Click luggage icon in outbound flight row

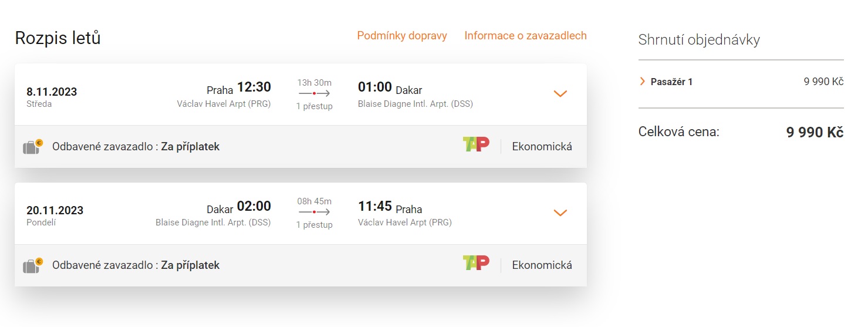point(32,146)
